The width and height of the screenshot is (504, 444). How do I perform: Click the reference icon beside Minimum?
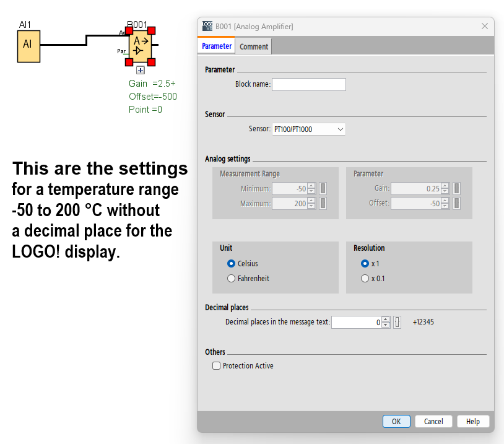pyautogui.click(x=323, y=188)
